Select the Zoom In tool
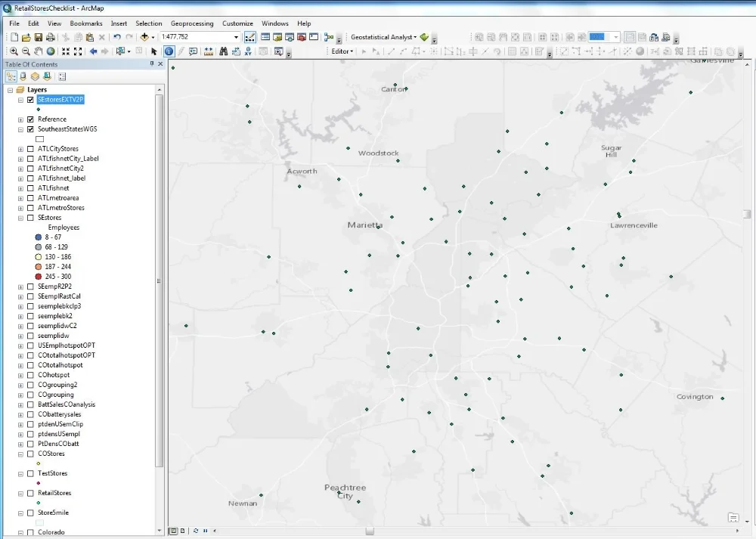Screen dimensions: 756x539 14,51
